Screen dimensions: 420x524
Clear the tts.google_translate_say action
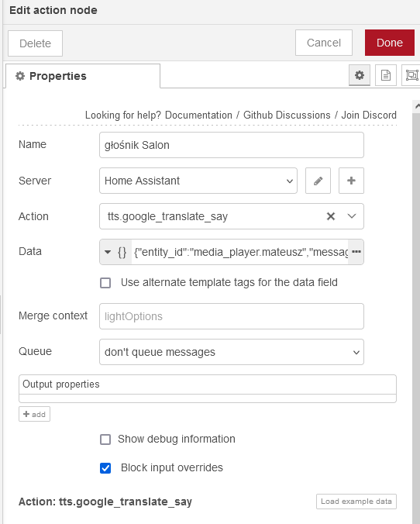click(330, 216)
